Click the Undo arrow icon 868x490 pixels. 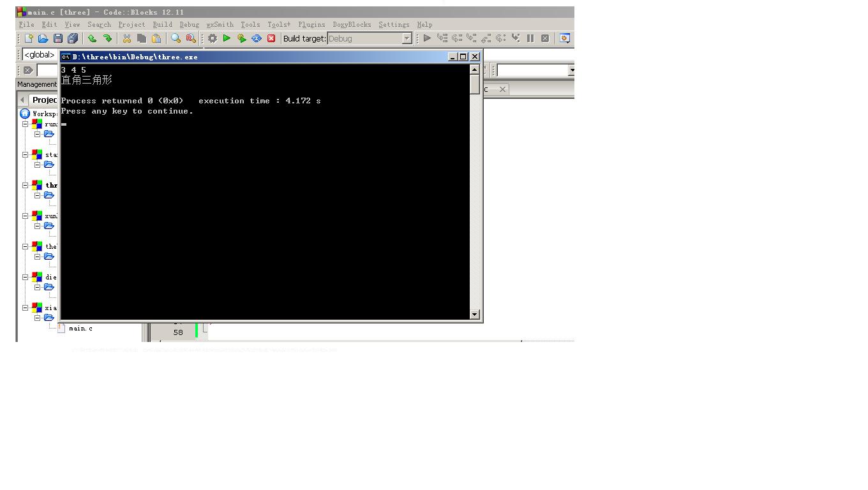[x=92, y=38]
